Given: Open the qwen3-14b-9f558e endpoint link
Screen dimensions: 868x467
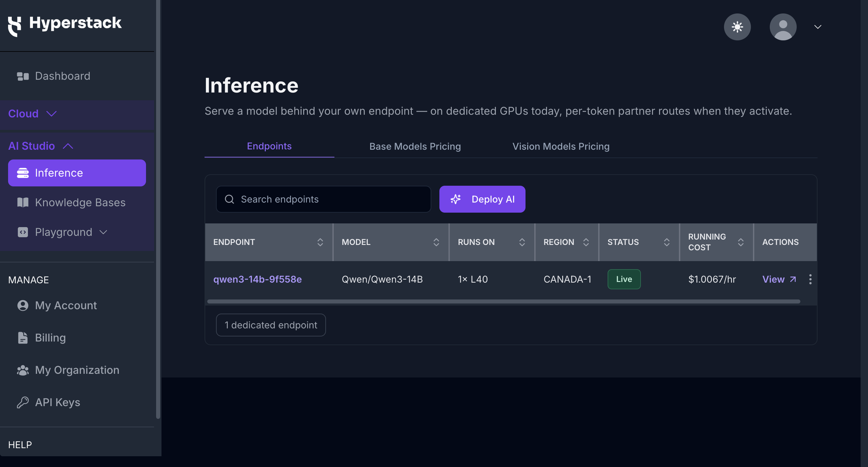Looking at the screenshot, I should [x=258, y=280].
